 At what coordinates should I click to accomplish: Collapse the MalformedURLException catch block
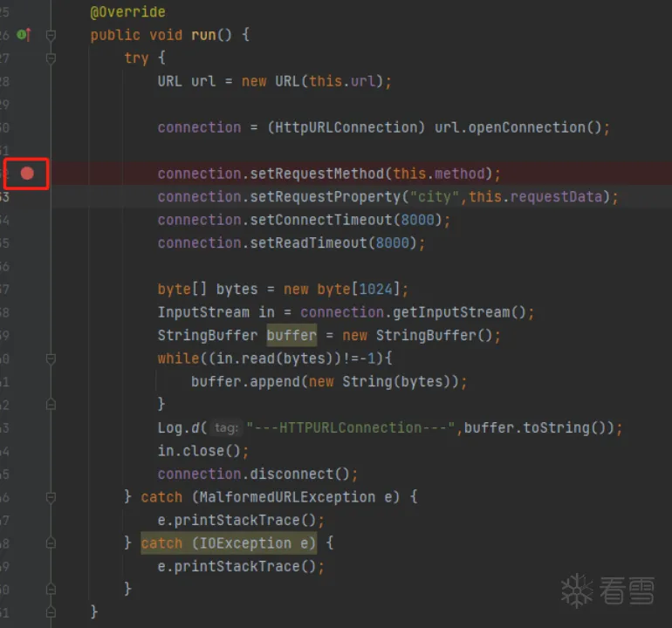pyautogui.click(x=51, y=497)
